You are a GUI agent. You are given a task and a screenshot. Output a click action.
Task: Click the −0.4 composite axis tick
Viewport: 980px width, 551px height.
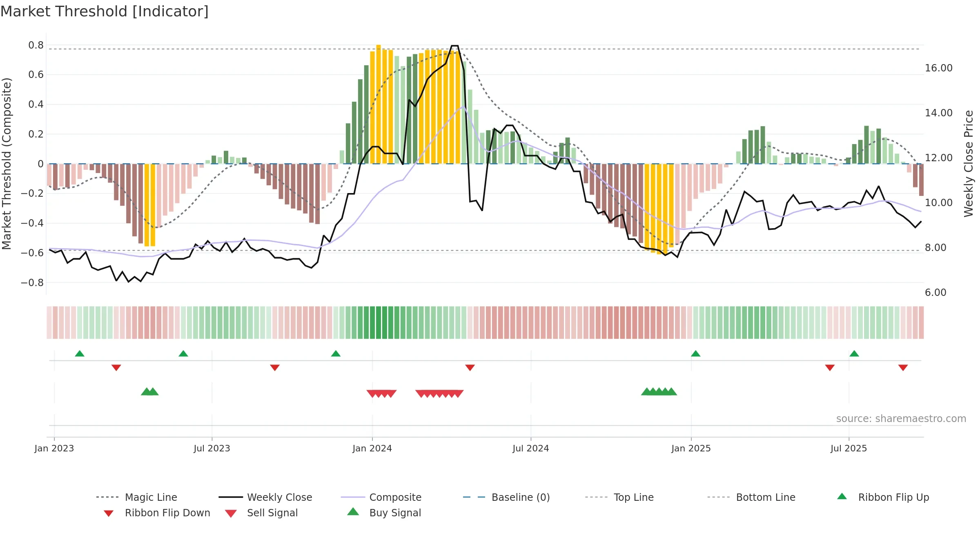32,223
